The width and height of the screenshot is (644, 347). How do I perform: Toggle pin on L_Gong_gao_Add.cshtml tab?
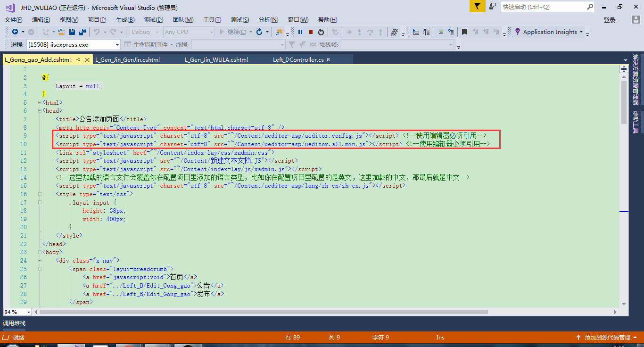79,60
